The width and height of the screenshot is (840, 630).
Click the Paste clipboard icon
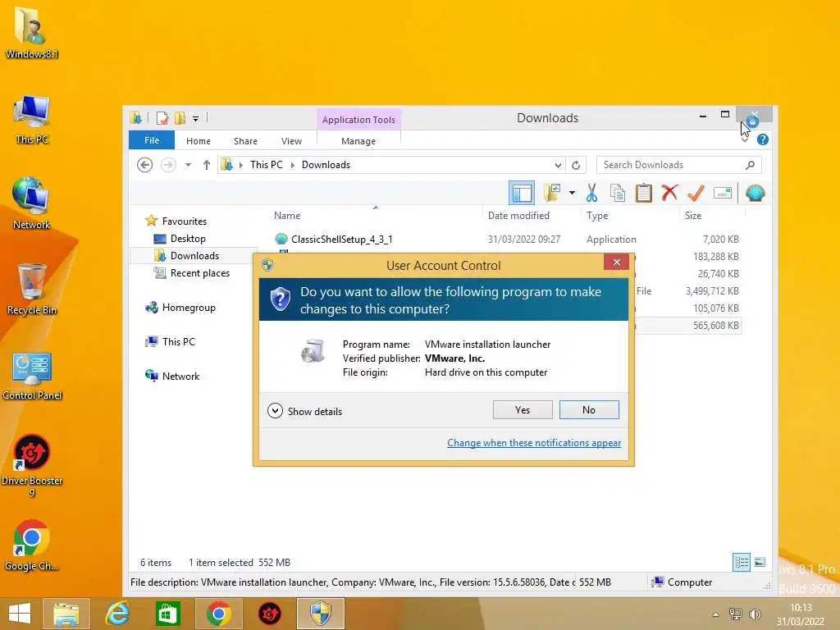pos(643,193)
